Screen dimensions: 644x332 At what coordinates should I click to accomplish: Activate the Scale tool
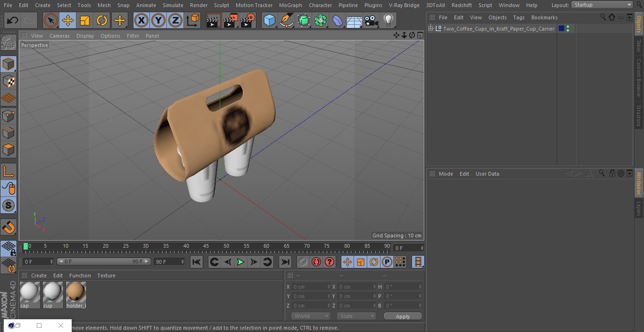point(85,20)
